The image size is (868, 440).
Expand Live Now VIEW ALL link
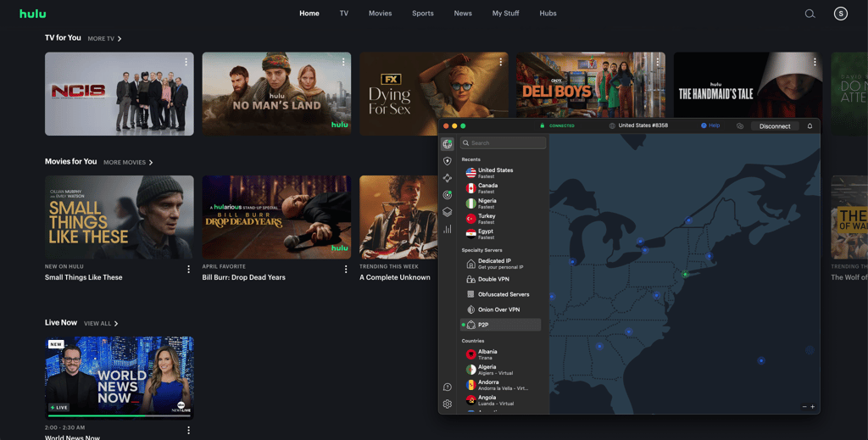click(101, 323)
